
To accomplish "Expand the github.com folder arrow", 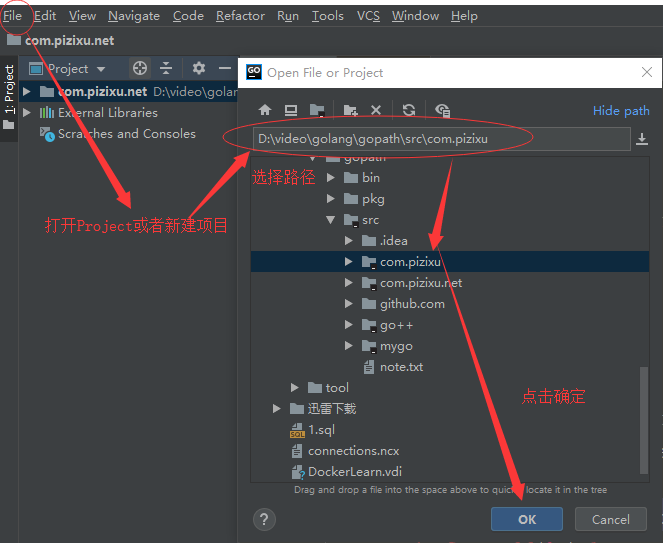I will coord(348,304).
